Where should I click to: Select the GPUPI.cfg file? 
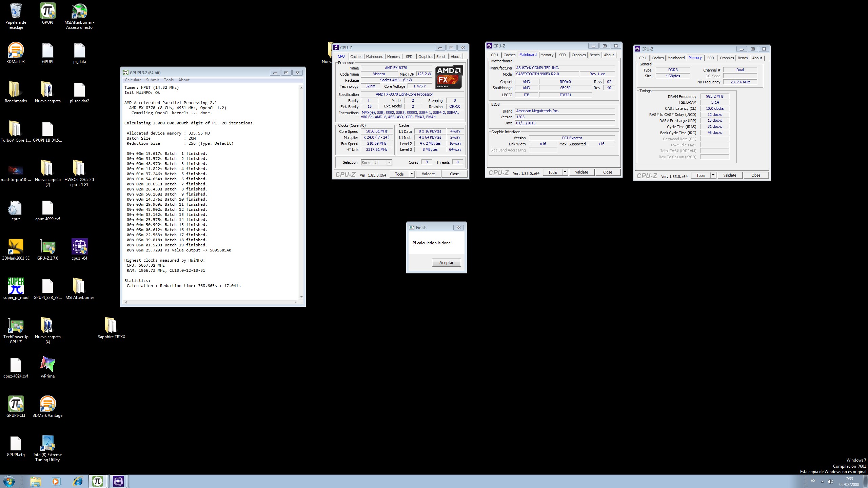click(x=16, y=447)
